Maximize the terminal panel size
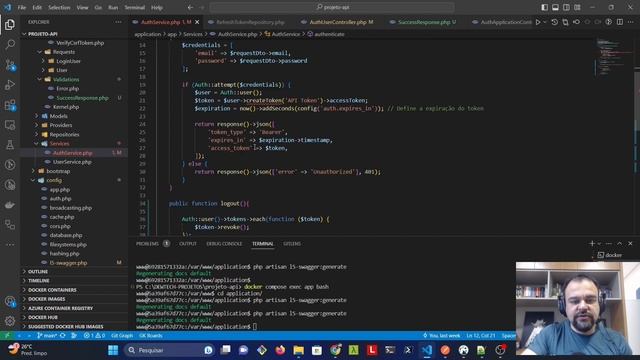 click(x=619, y=243)
